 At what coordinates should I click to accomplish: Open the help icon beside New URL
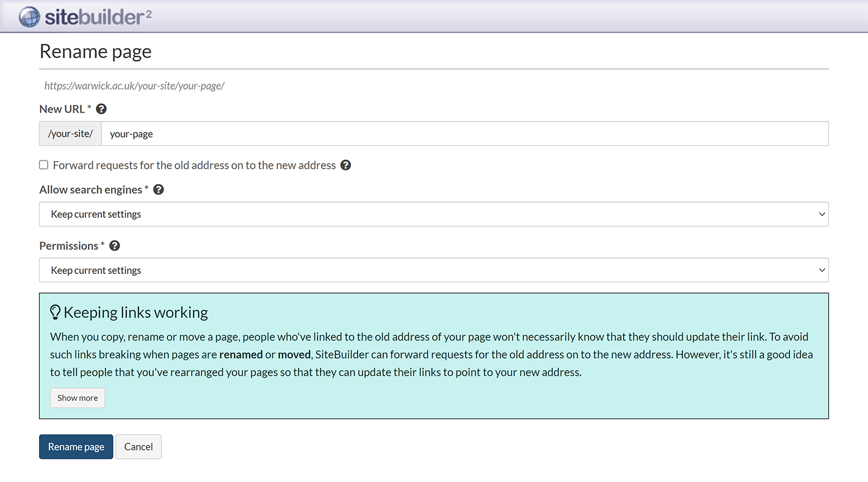[x=101, y=109]
